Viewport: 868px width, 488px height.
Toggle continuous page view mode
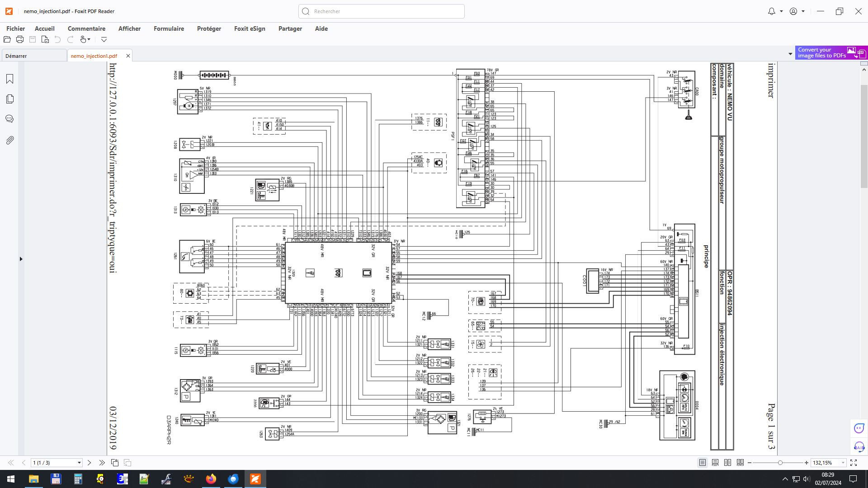tap(715, 463)
